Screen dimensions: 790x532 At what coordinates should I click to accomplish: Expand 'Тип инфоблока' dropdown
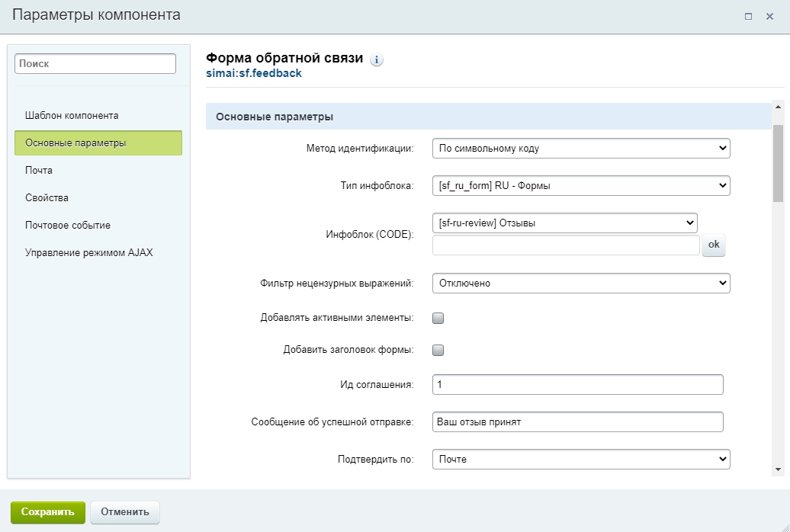click(x=580, y=185)
